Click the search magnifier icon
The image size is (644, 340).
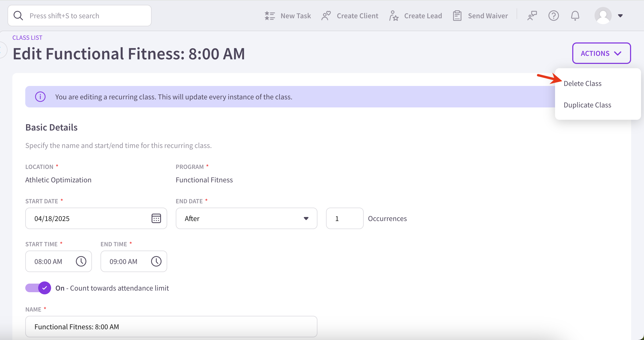pos(18,16)
